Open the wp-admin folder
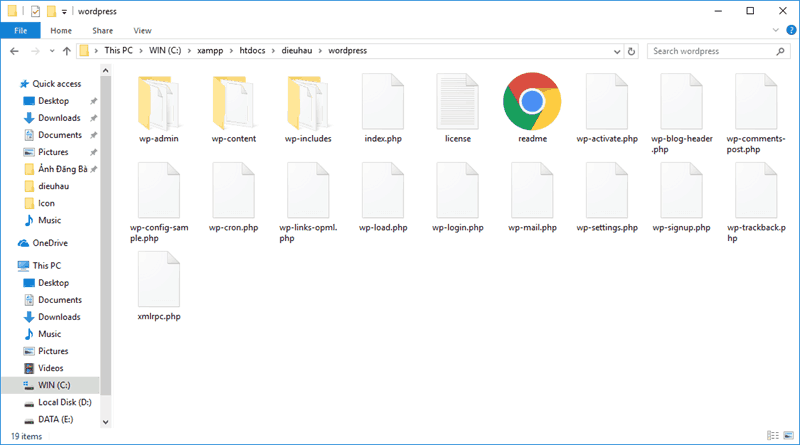This screenshot has width=800, height=445. tap(159, 102)
